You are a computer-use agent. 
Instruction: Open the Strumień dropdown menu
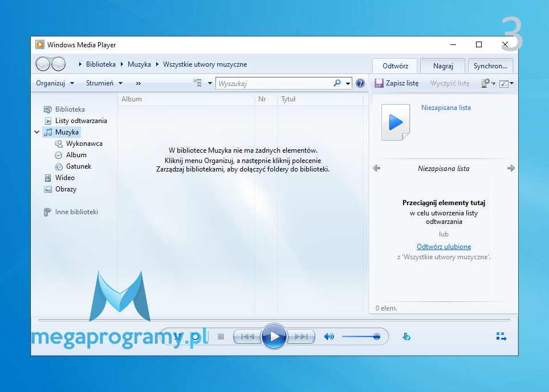(x=104, y=83)
